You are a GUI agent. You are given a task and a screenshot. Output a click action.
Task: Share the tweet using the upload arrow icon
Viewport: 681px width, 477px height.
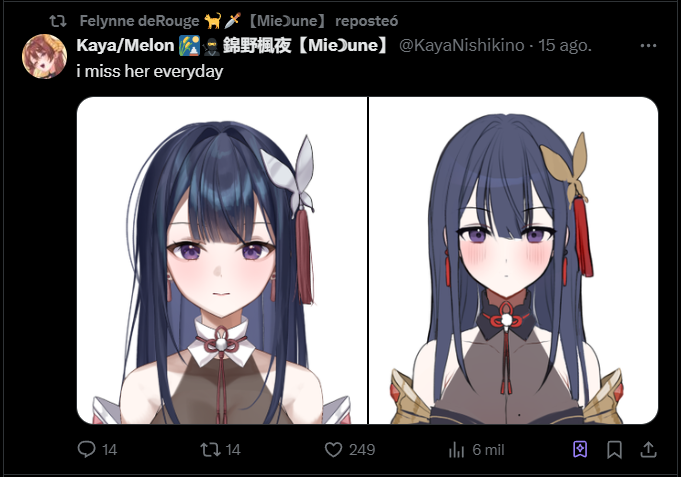(x=648, y=449)
